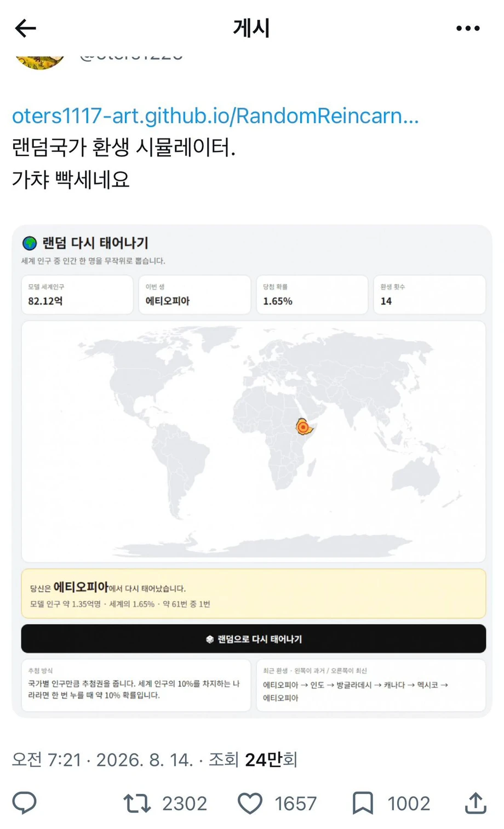504x829 pixels.
Task: Tap the 모델 세계인구 82.12억 card
Action: (x=77, y=295)
